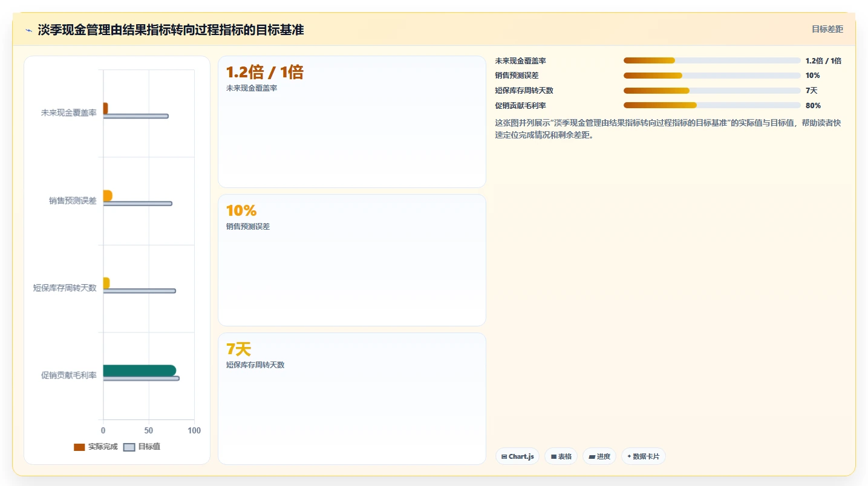Viewport: 868px width, 486px height.
Task: Click the 销售预测误差 target bar in chart
Action: (137, 204)
